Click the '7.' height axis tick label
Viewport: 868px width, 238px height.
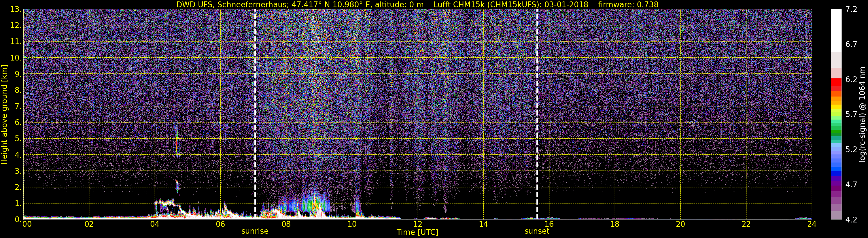pyautogui.click(x=18, y=106)
